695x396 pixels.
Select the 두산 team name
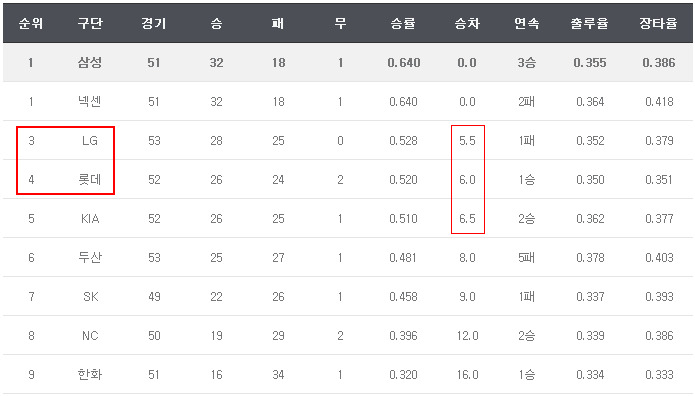pyautogui.click(x=90, y=258)
